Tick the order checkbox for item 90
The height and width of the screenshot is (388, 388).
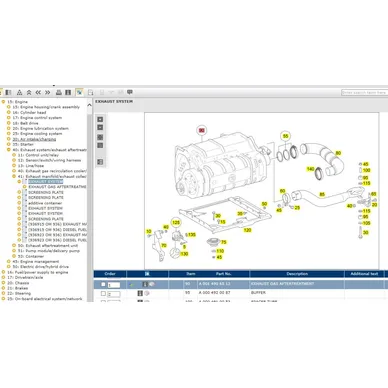tap(103, 284)
